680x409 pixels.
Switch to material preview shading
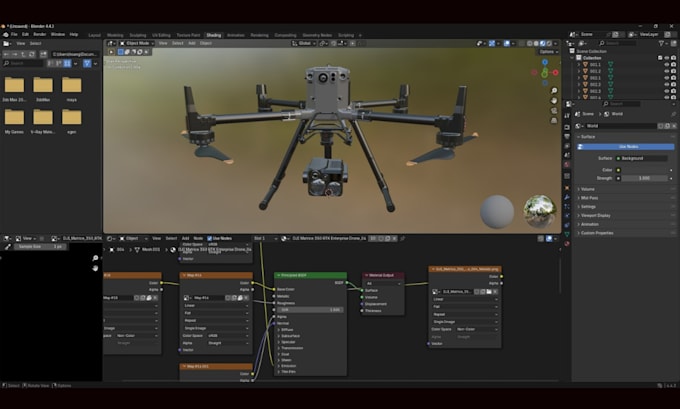543,43
